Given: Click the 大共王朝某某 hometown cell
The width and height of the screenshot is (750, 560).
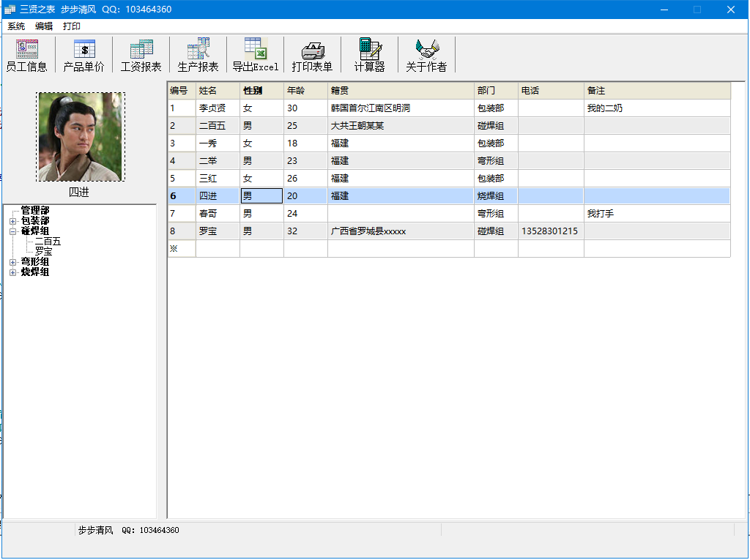Looking at the screenshot, I should pos(401,126).
